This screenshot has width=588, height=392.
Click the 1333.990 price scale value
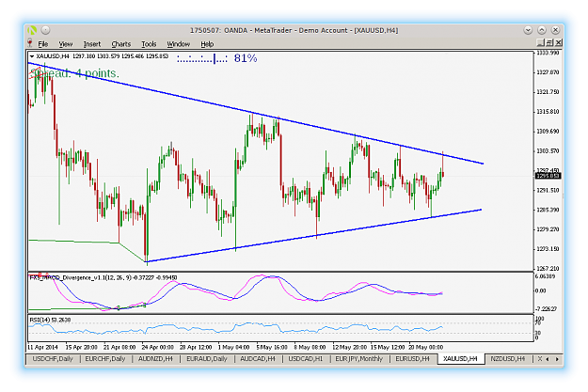(548, 53)
